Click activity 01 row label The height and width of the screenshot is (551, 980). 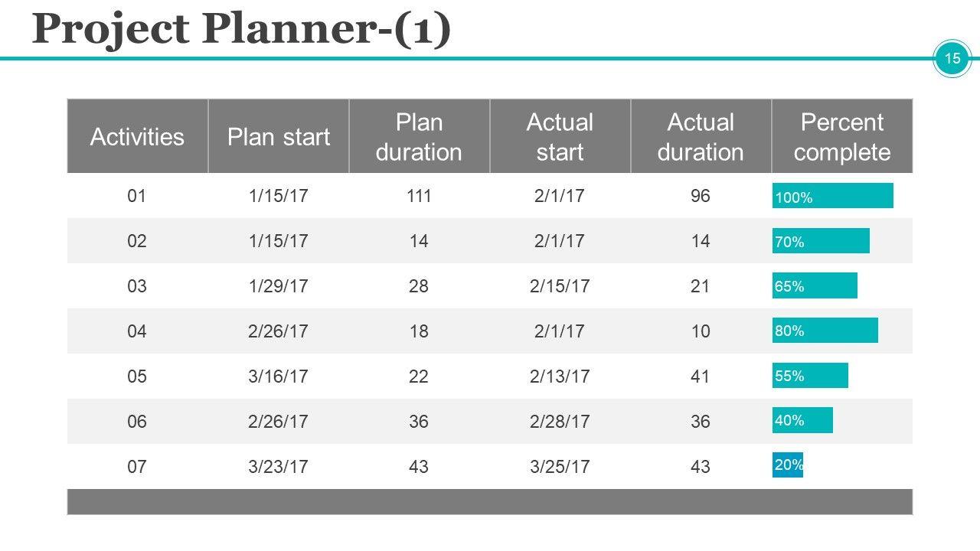[x=137, y=197]
